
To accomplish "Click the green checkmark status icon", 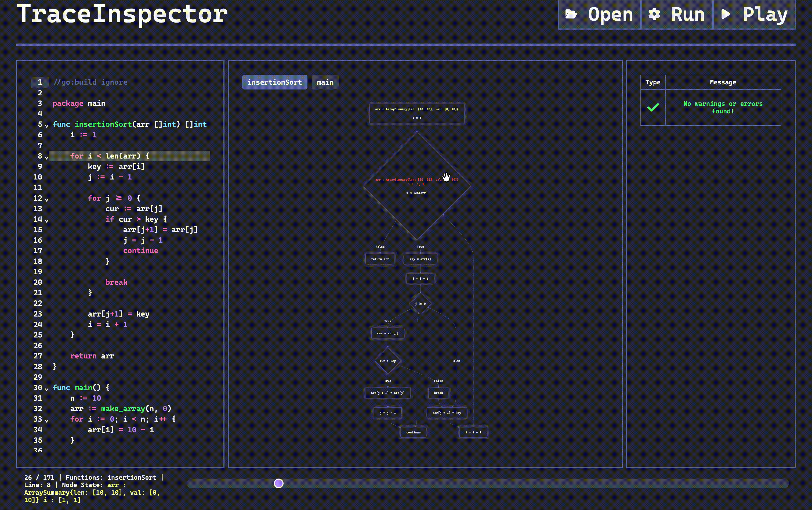I will (x=653, y=107).
